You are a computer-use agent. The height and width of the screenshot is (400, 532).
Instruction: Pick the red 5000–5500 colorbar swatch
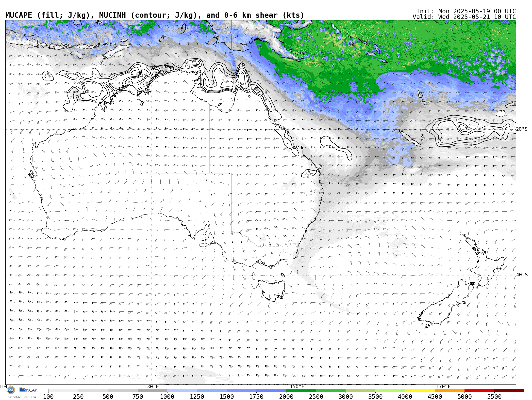[479, 391]
